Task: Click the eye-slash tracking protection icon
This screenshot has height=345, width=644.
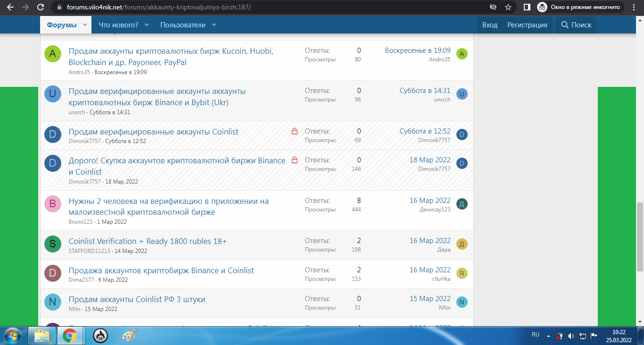Action: 493,8
